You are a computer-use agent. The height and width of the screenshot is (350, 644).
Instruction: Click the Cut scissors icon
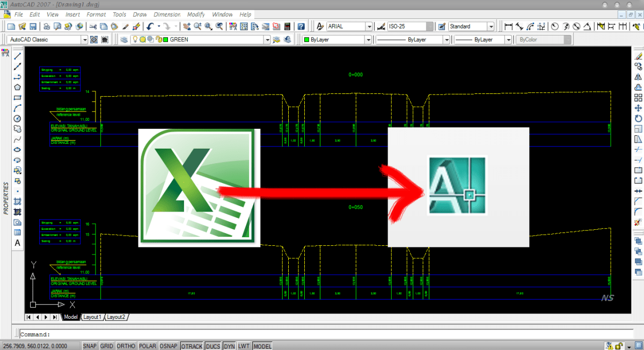(x=93, y=26)
